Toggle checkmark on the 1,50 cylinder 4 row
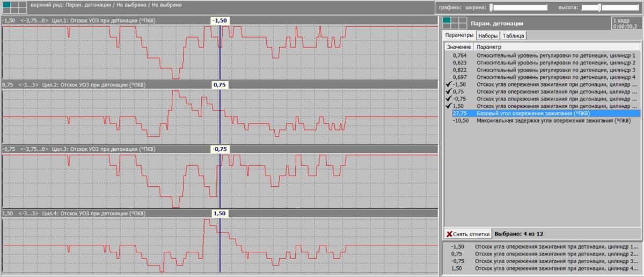The width and height of the screenshot is (644, 277). [x=449, y=106]
